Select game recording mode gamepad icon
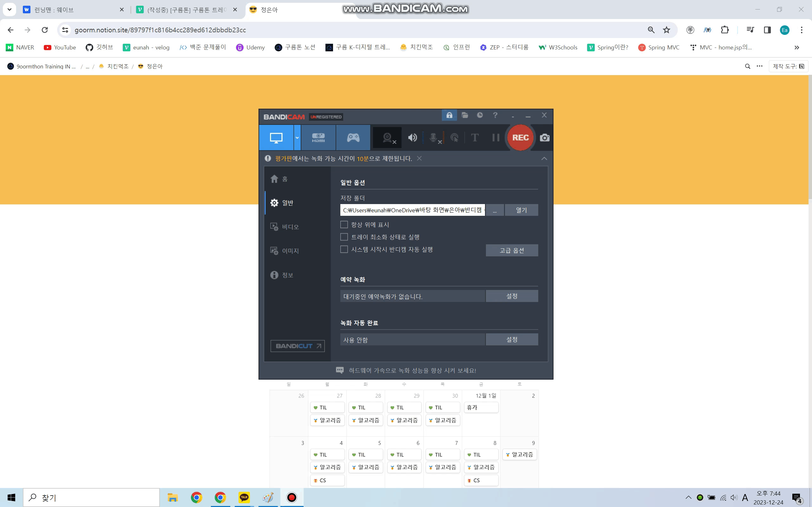Screen dimensions: 812x507 coord(353,138)
